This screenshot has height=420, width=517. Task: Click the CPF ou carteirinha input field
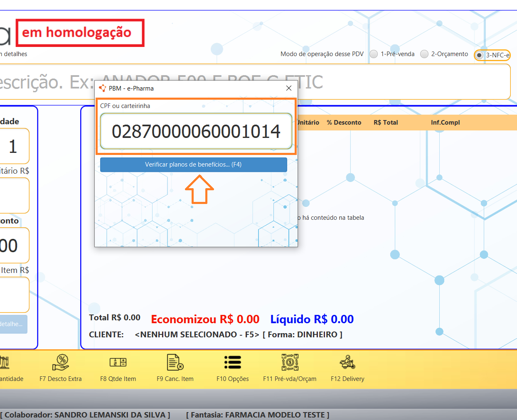click(x=196, y=131)
